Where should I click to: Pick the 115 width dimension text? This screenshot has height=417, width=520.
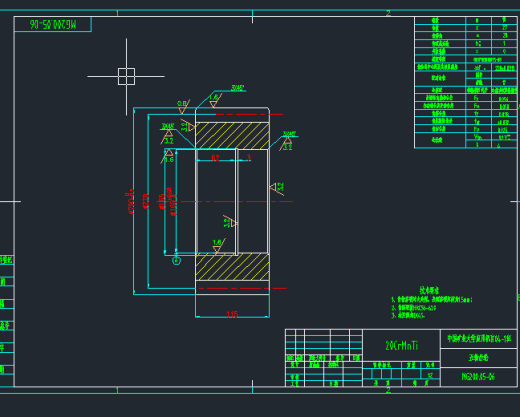(x=232, y=314)
